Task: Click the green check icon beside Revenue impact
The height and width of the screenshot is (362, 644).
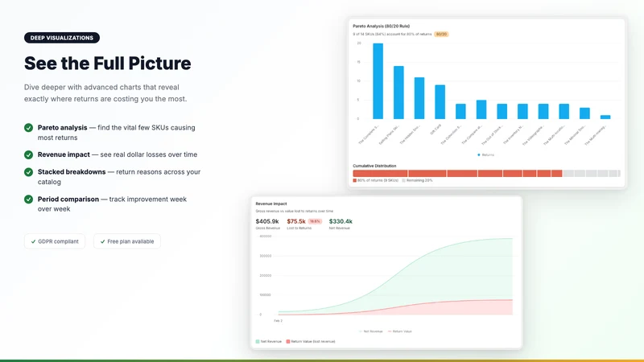Action: click(28, 154)
